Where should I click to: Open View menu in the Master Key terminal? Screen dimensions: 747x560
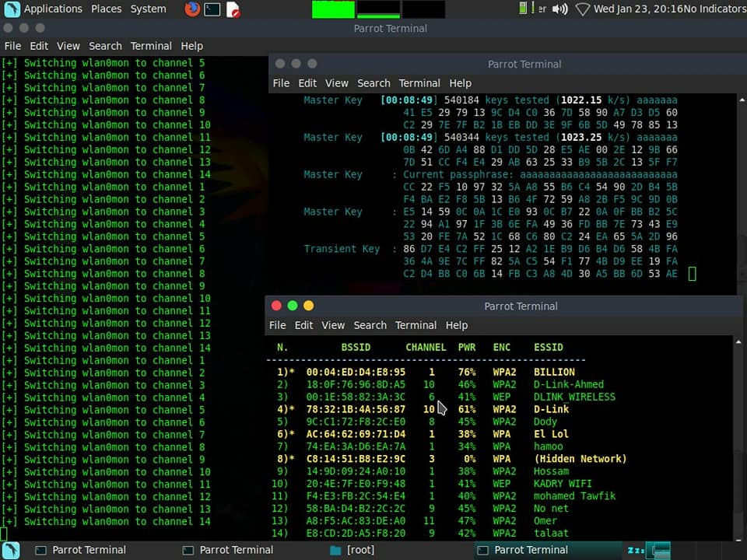[x=337, y=83]
